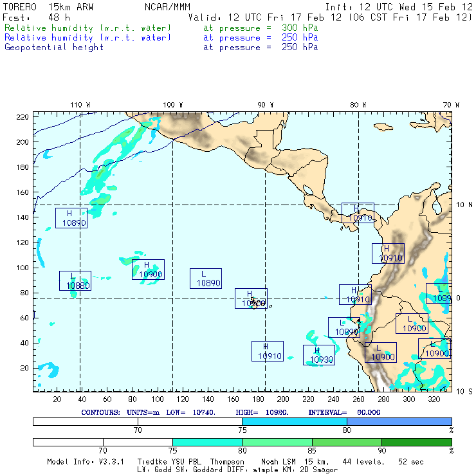The height and width of the screenshot is (476, 476).
Task: Click the teal 75–80% swatch in the lower color bar
Action: 207,442
